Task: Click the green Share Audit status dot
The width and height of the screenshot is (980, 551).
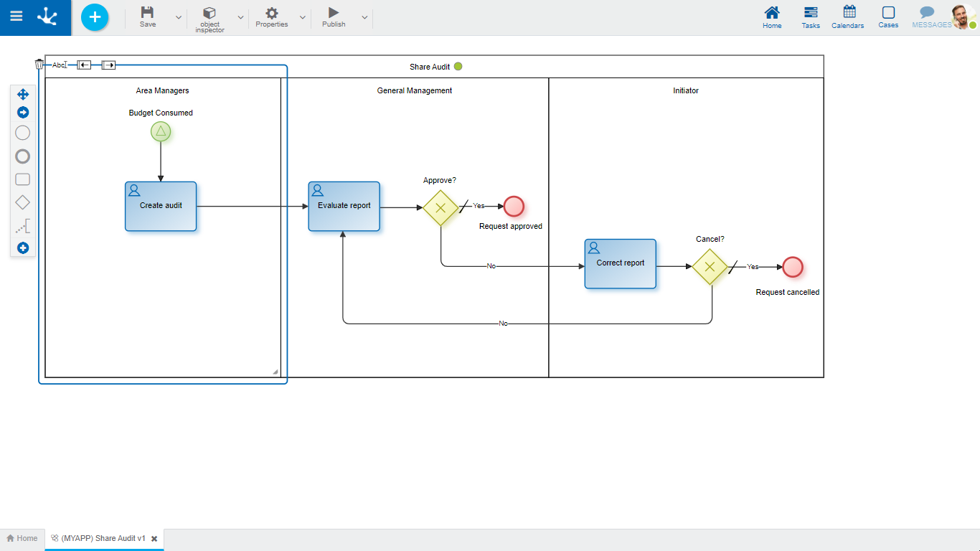Action: (x=458, y=67)
